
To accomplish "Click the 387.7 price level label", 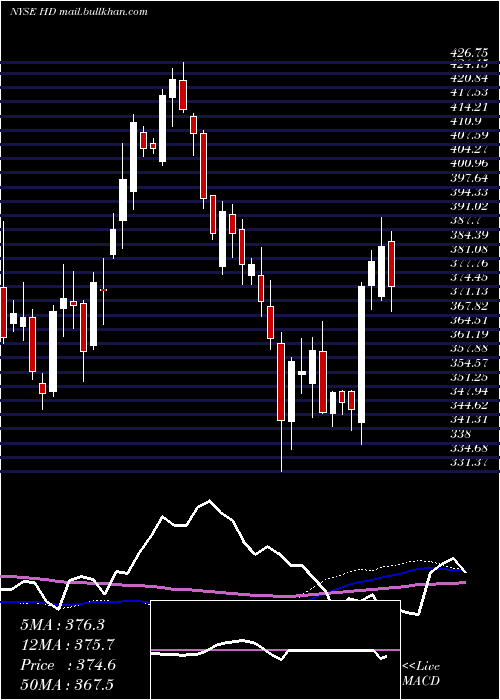I will [466, 221].
